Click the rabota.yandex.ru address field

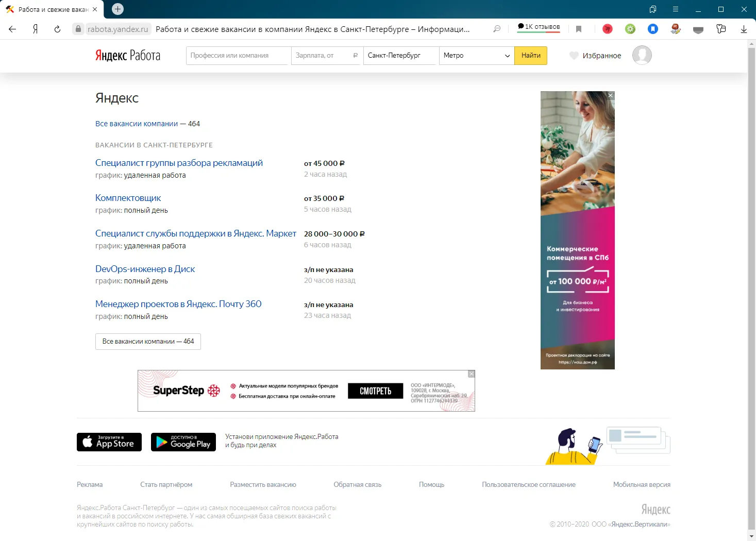[117, 29]
